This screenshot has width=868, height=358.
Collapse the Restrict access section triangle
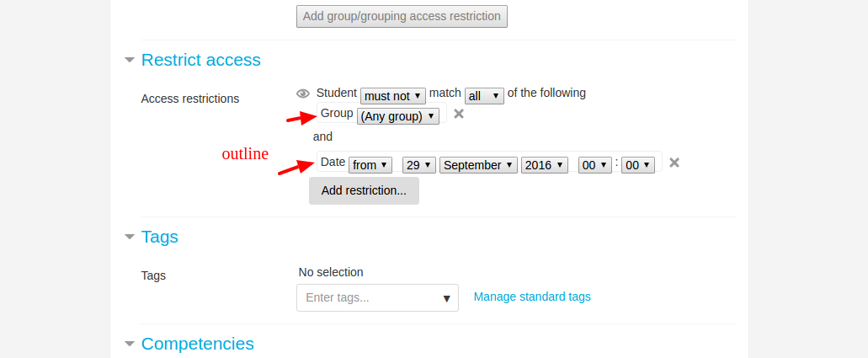130,60
